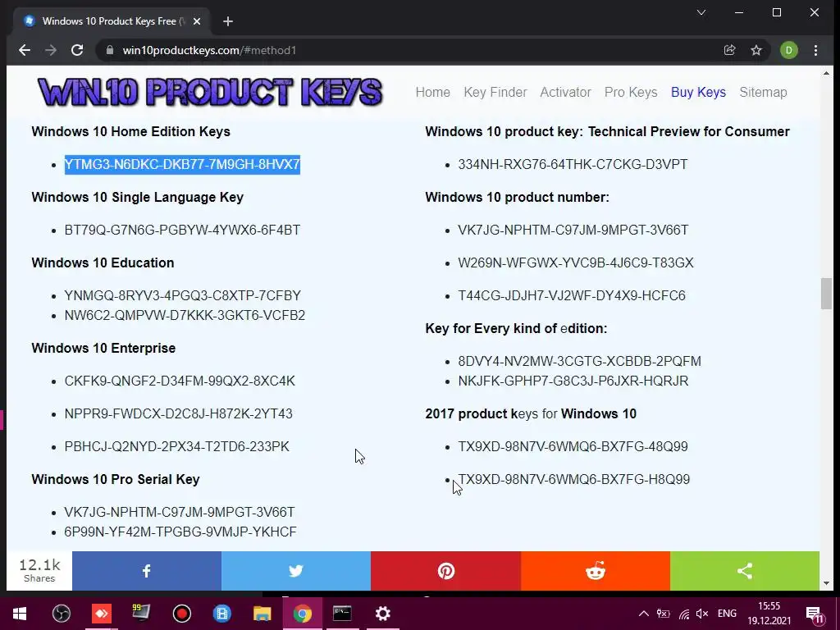This screenshot has width=840, height=630.
Task: Open the Pro Keys nav link
Action: pos(631,92)
